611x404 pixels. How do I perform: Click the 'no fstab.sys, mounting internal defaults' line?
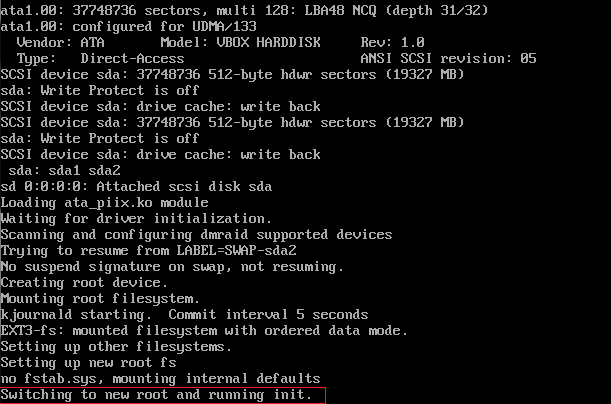[160, 379]
